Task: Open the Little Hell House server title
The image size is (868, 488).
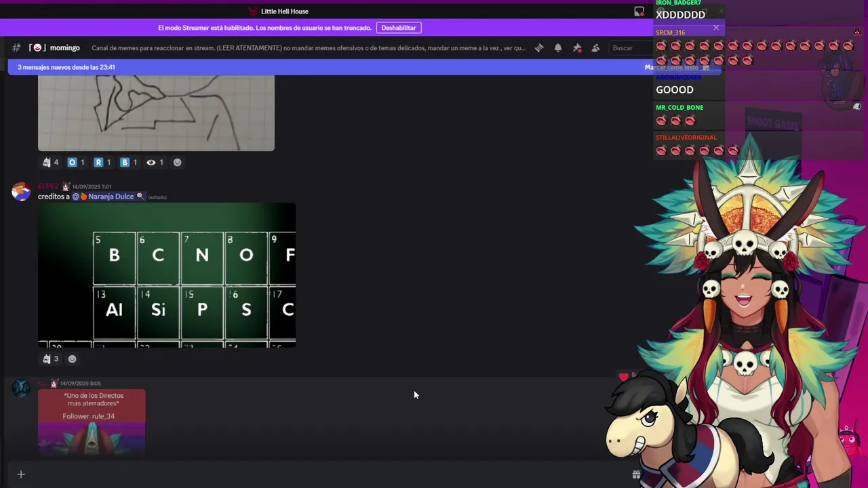Action: coord(285,12)
